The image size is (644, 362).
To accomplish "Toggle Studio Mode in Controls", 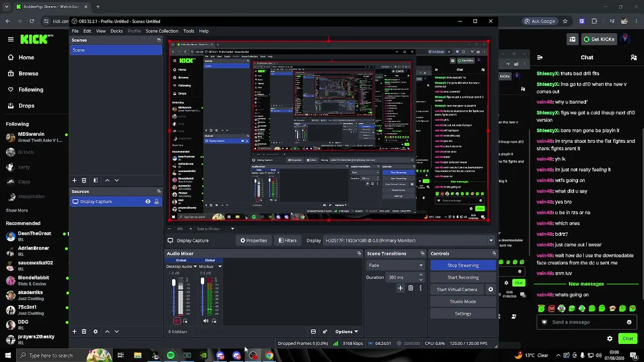I will (x=463, y=302).
